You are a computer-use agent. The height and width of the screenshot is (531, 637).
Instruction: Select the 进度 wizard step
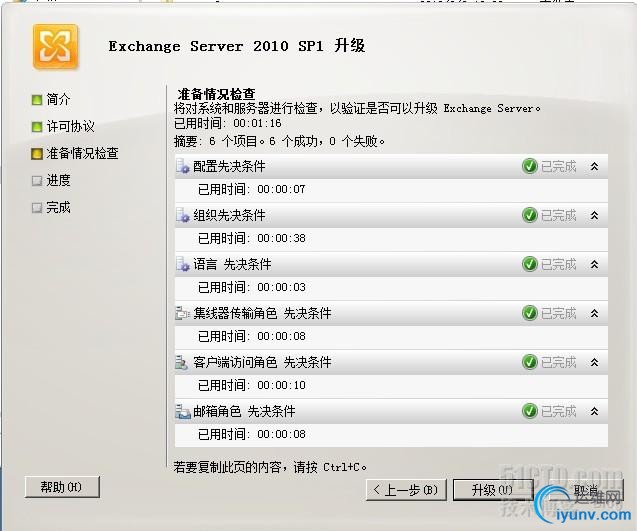click(x=58, y=180)
